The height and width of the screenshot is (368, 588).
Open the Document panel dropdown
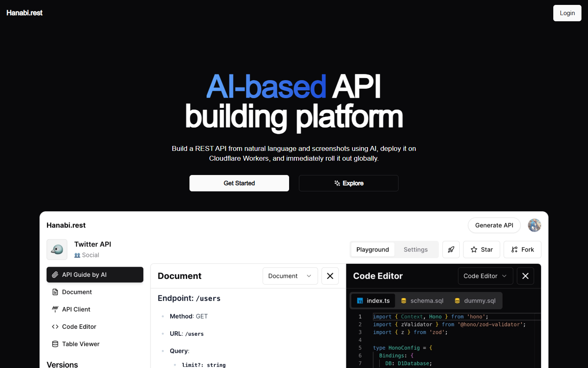coord(290,276)
